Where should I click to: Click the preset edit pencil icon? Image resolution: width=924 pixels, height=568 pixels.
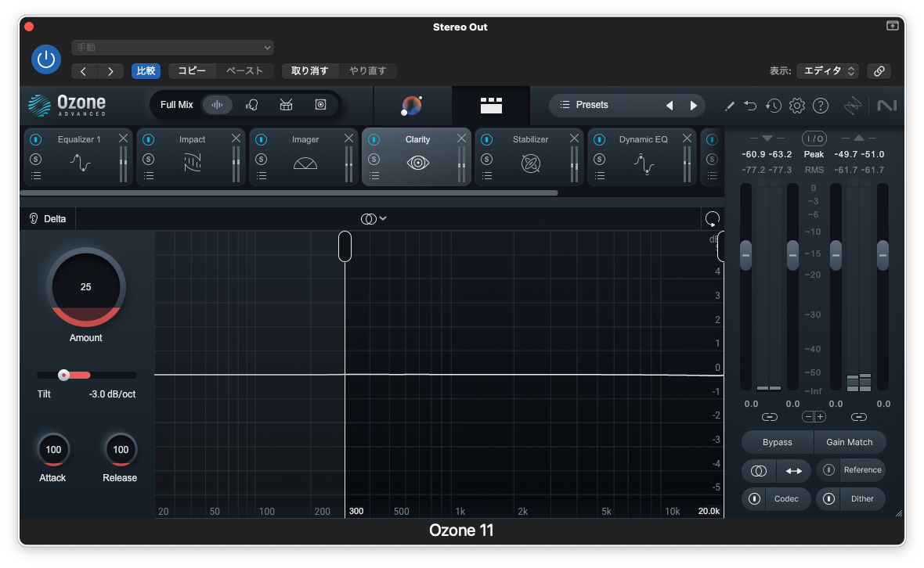tap(730, 106)
